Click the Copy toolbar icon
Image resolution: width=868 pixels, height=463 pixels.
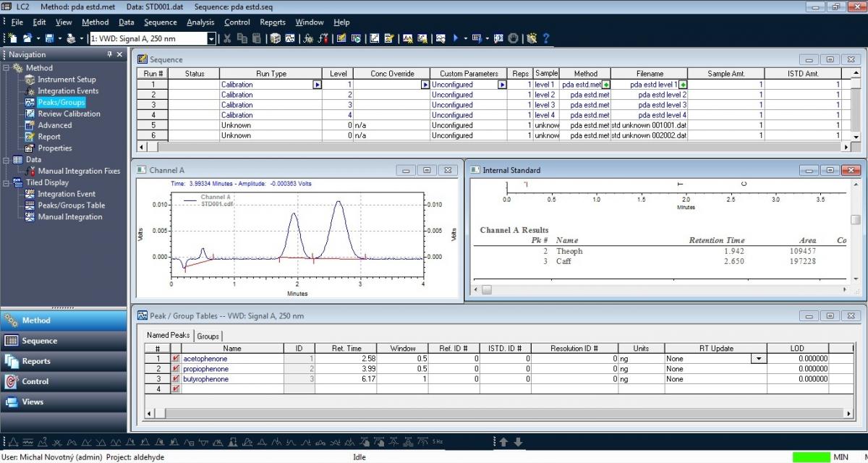[x=242, y=38]
